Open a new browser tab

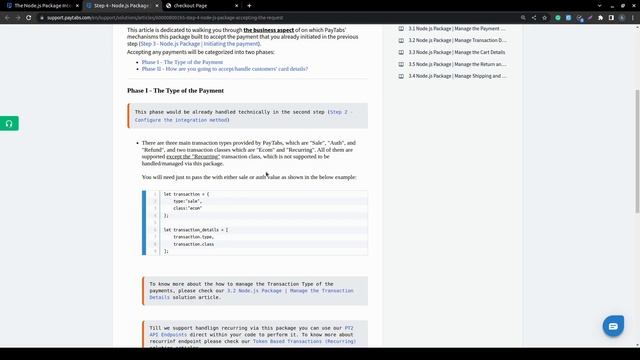point(249,6)
